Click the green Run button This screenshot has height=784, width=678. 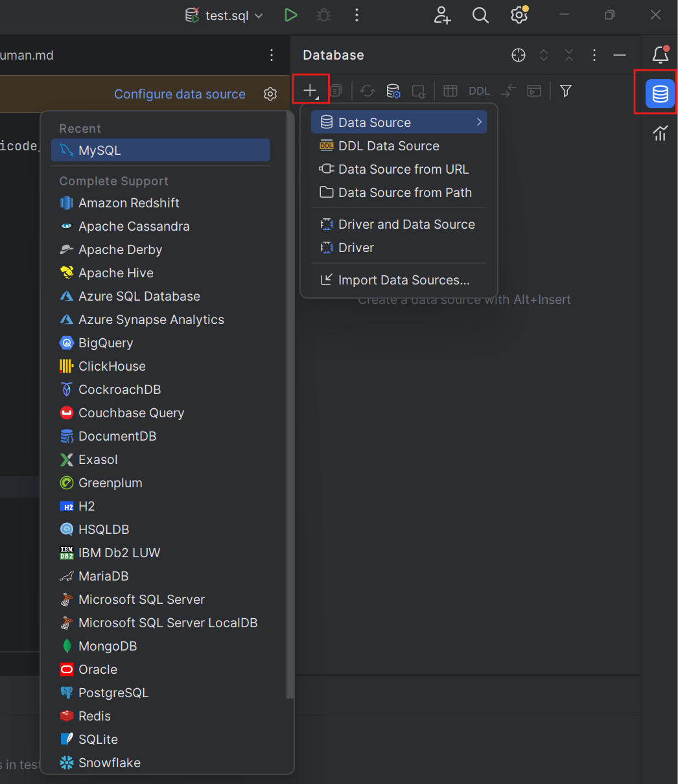pos(291,16)
